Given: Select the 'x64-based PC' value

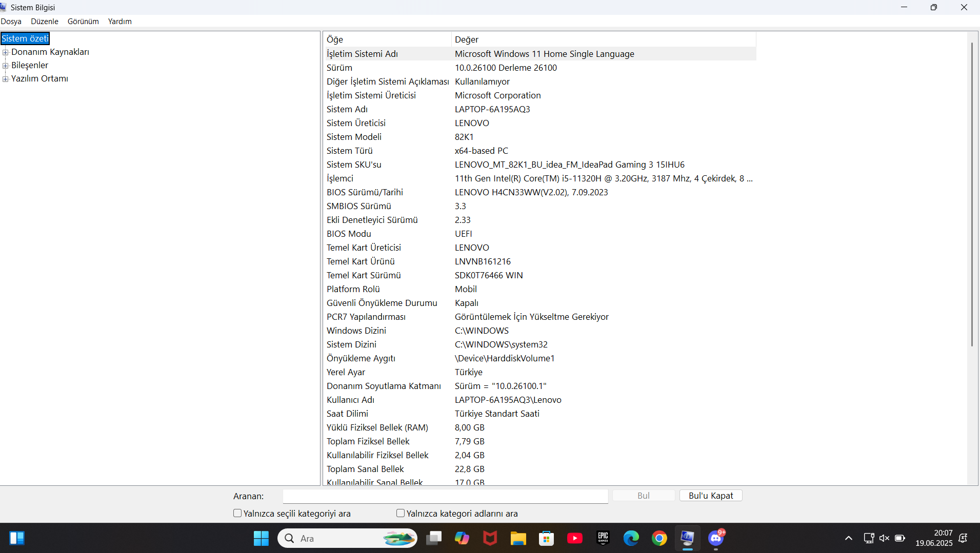Looking at the screenshot, I should click(482, 151).
